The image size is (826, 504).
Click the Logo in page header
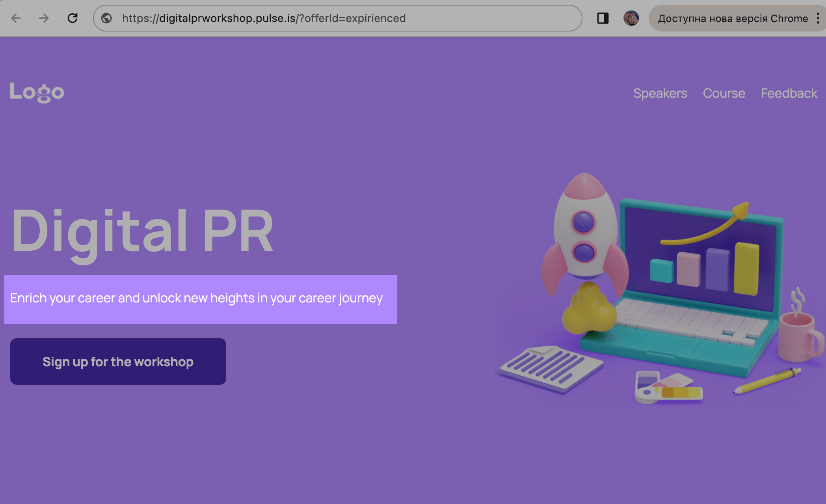coord(37,93)
